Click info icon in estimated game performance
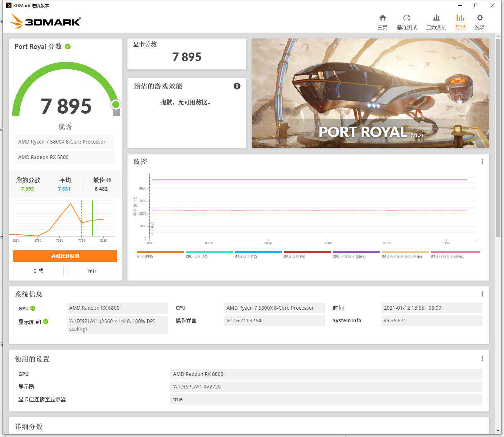 click(x=237, y=86)
